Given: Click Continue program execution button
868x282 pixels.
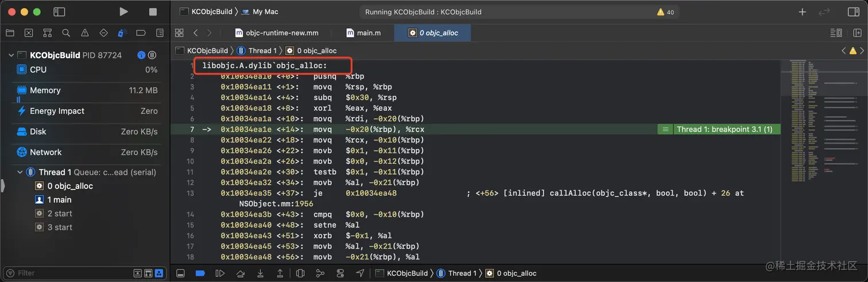Looking at the screenshot, I should (x=220, y=273).
